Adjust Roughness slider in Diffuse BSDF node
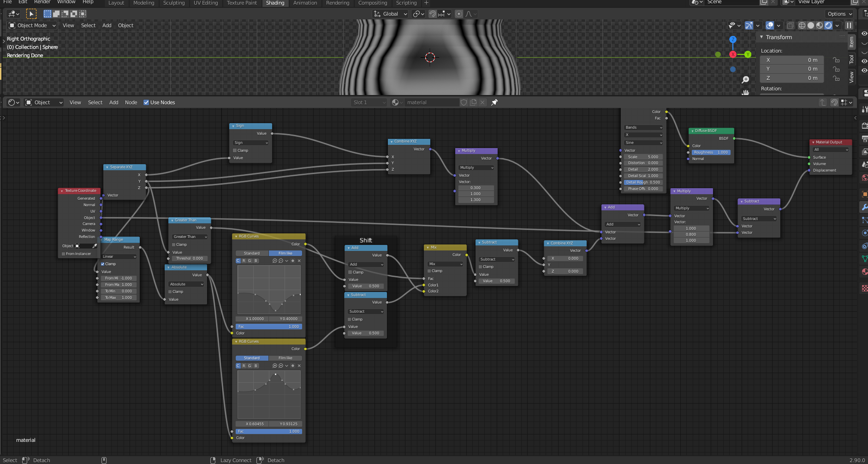Image resolution: width=868 pixels, height=464 pixels. click(711, 152)
